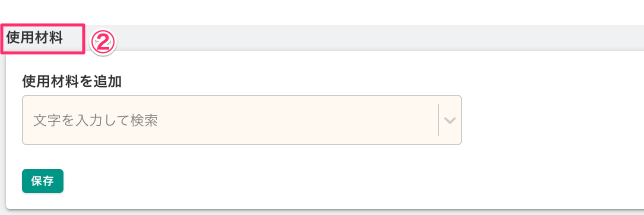Screen dimensions: 644x215
Task: Show material options via the chevron
Action: [x=450, y=120]
